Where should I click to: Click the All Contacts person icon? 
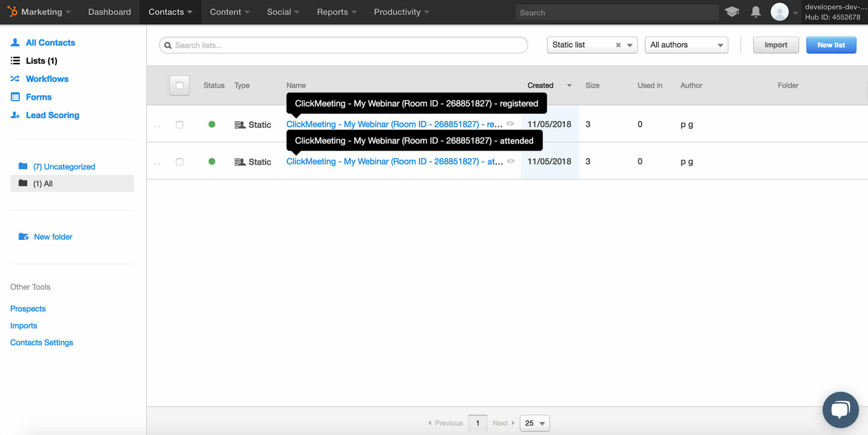pos(15,42)
